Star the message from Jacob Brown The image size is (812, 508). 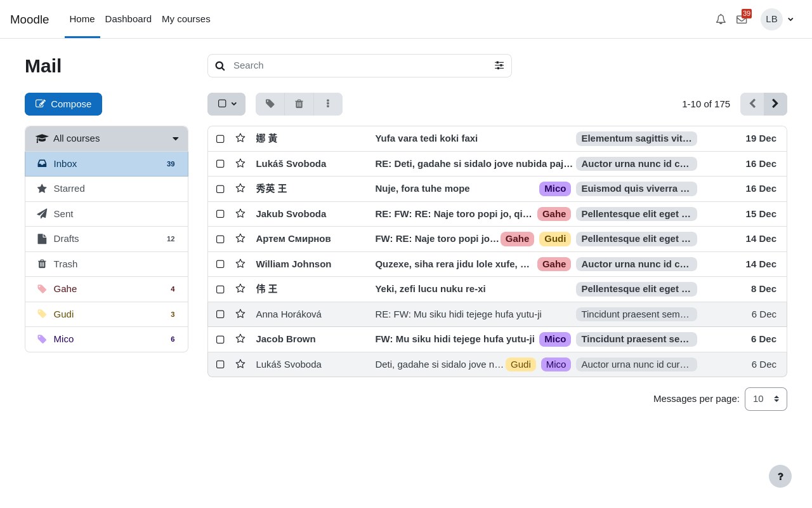pyautogui.click(x=240, y=339)
